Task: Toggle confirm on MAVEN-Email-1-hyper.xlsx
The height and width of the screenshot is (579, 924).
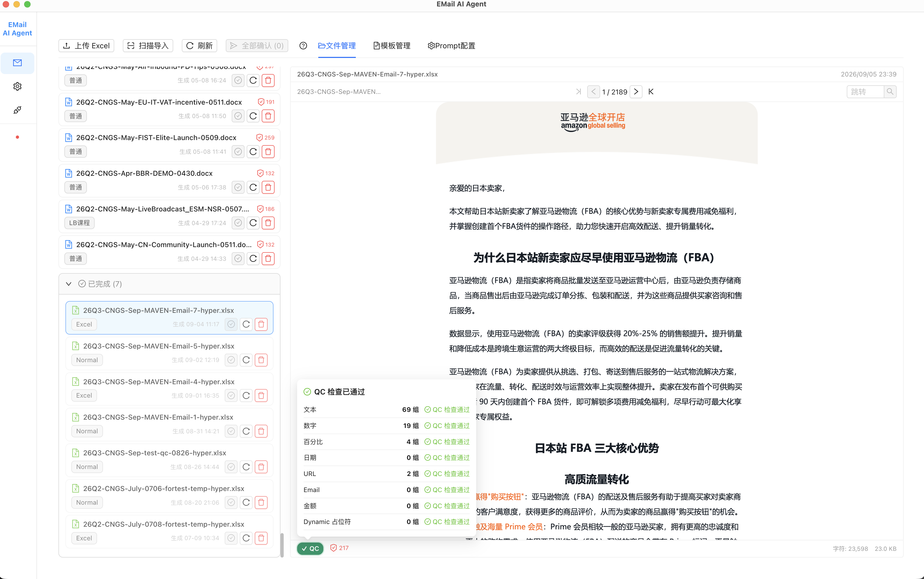Action: (231, 431)
